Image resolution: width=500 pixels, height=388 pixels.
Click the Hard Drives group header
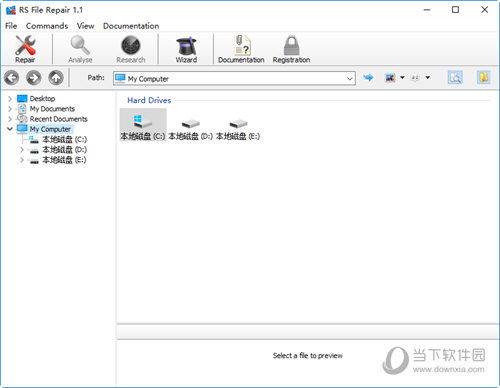(149, 100)
